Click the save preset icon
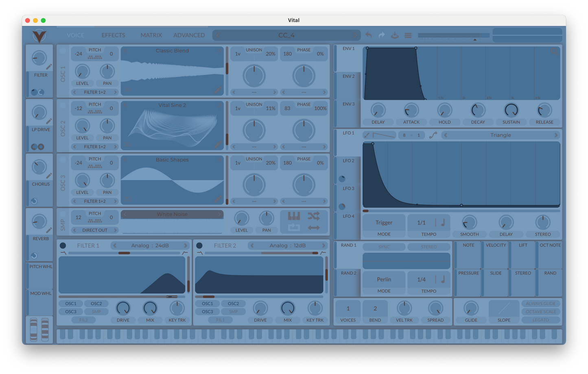Viewport: 588px width, 374px height. click(x=395, y=35)
